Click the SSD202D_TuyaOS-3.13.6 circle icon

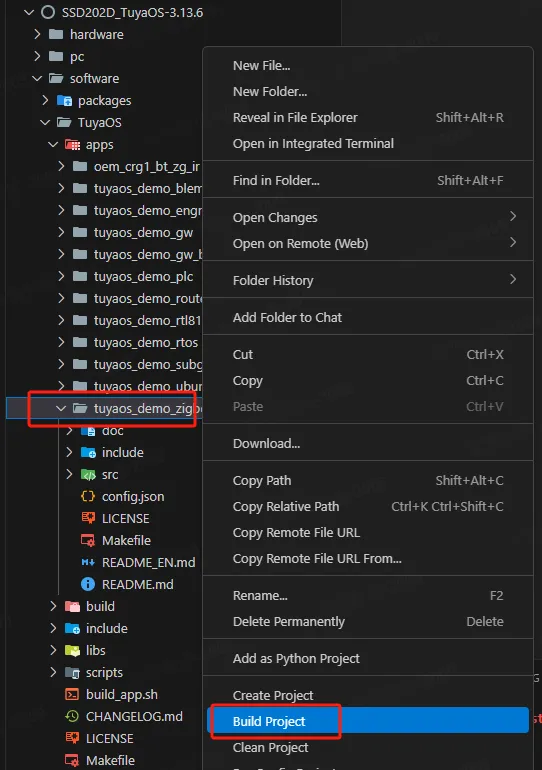click(48, 12)
